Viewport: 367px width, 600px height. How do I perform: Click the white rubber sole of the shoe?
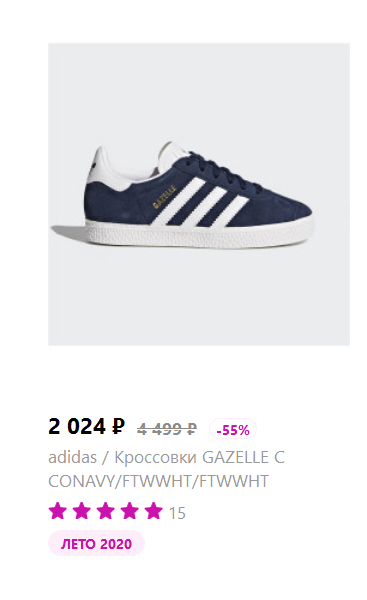pos(199,233)
